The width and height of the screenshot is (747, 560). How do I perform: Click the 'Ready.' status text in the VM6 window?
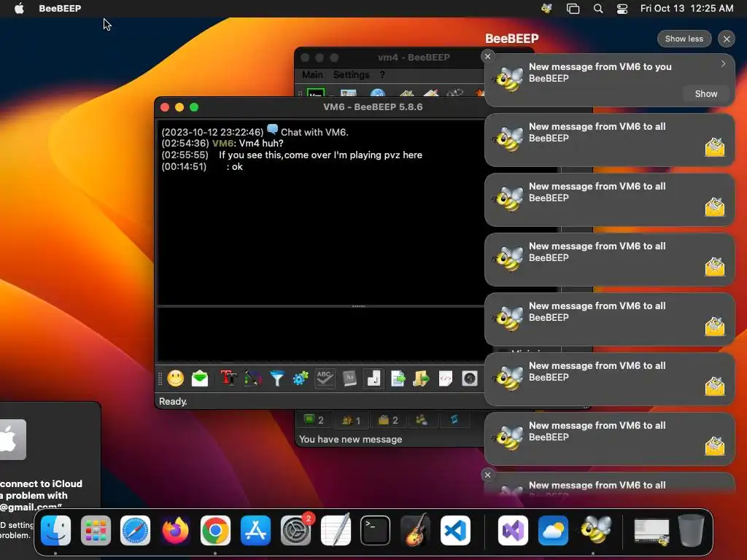coord(173,402)
